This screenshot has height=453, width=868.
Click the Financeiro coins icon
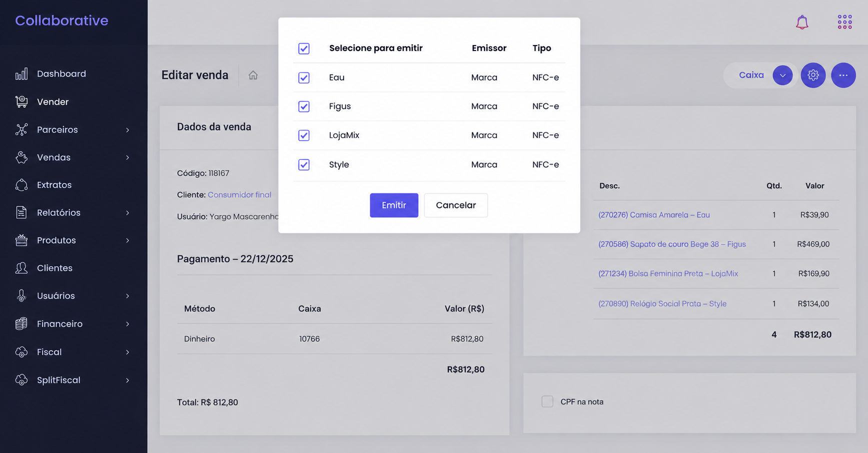tap(22, 324)
